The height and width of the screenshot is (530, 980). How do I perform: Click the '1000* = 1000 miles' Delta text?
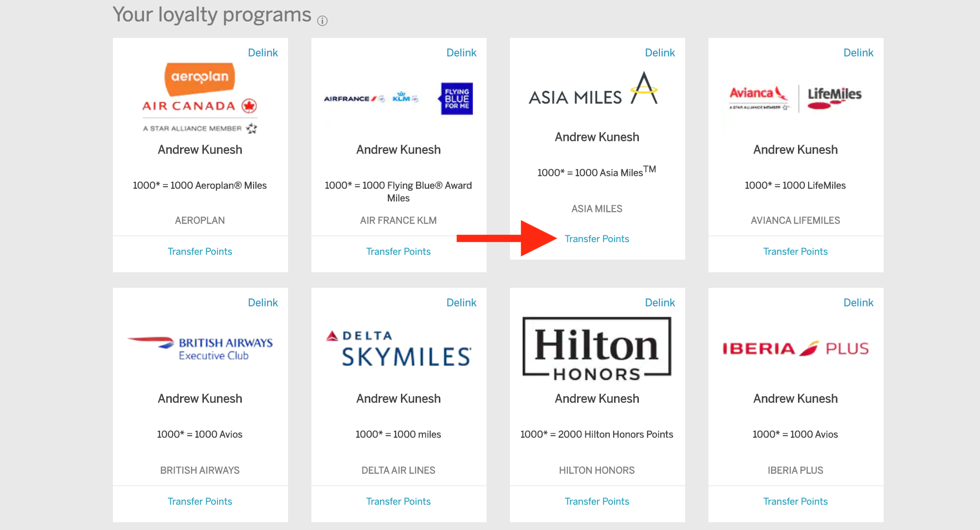[399, 434]
